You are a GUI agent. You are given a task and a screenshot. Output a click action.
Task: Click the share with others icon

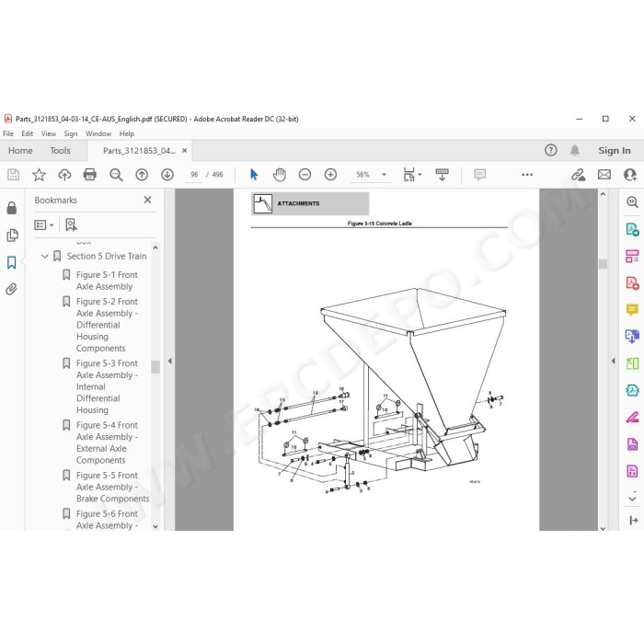[630, 175]
